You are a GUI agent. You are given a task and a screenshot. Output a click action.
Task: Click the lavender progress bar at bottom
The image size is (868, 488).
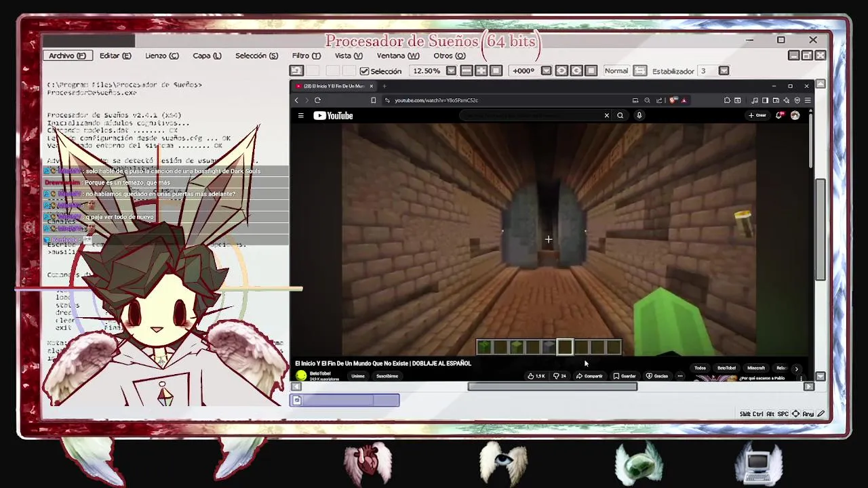(x=345, y=401)
